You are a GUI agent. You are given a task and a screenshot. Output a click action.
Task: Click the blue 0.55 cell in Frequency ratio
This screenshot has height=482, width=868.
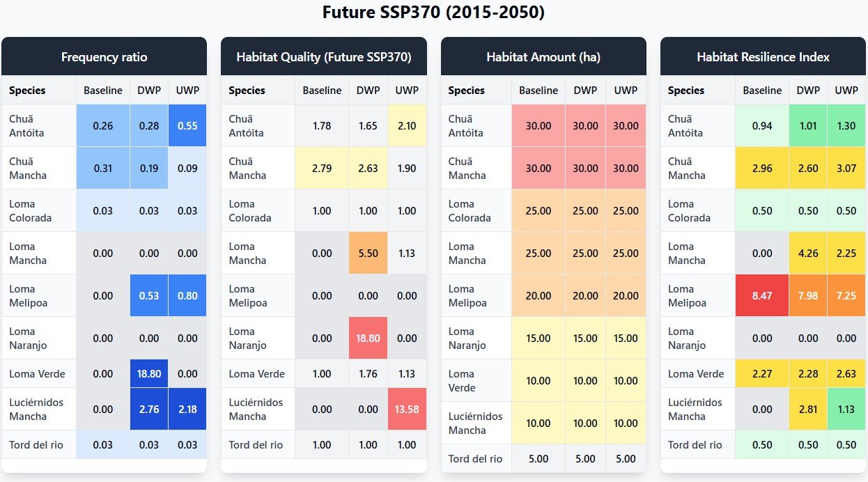pos(187,126)
